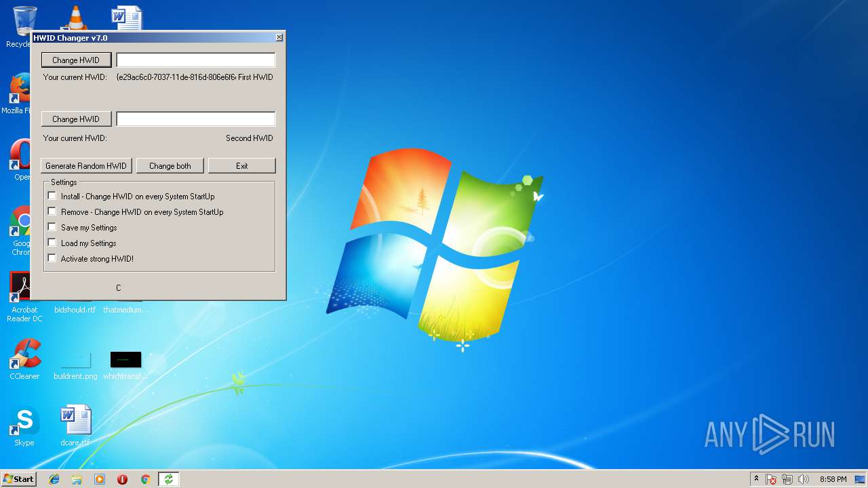868x488 pixels.
Task: Open Opera from the taskbar
Action: click(122, 479)
